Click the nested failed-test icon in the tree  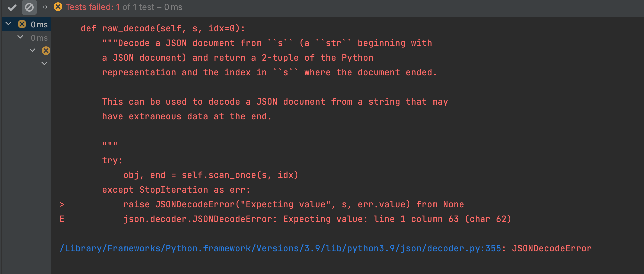[x=46, y=51]
